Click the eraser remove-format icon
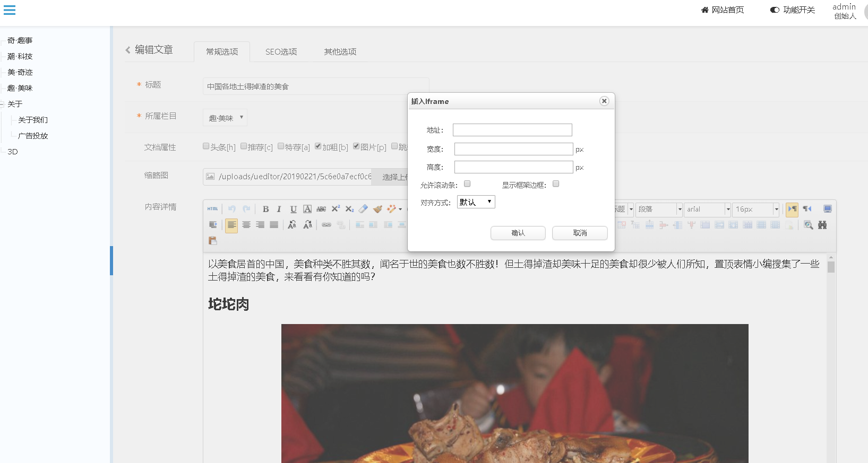868x463 pixels. click(363, 209)
